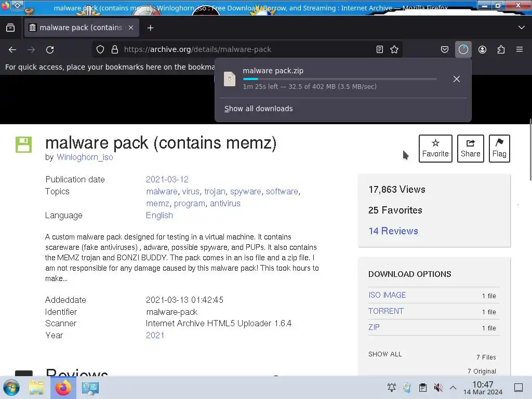Go back to previous page
This screenshot has height=399, width=532.
pyautogui.click(x=12, y=49)
